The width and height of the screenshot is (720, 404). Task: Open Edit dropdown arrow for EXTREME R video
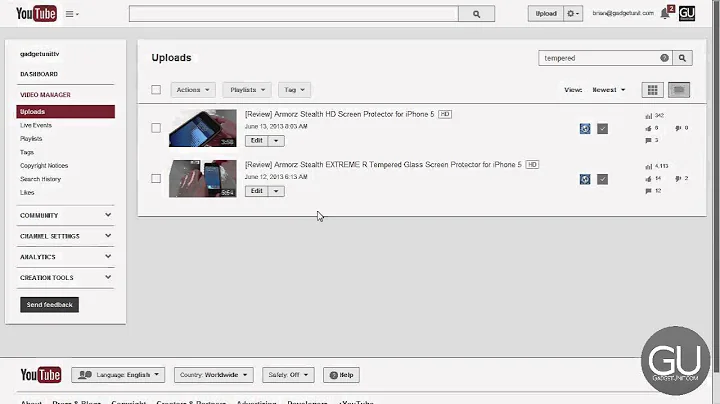276,191
